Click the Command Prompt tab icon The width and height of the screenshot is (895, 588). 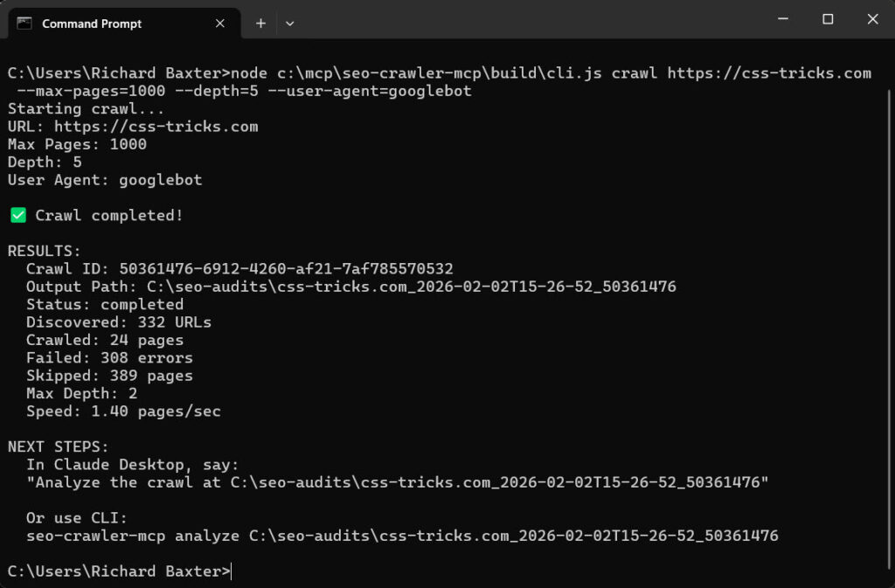[24, 24]
